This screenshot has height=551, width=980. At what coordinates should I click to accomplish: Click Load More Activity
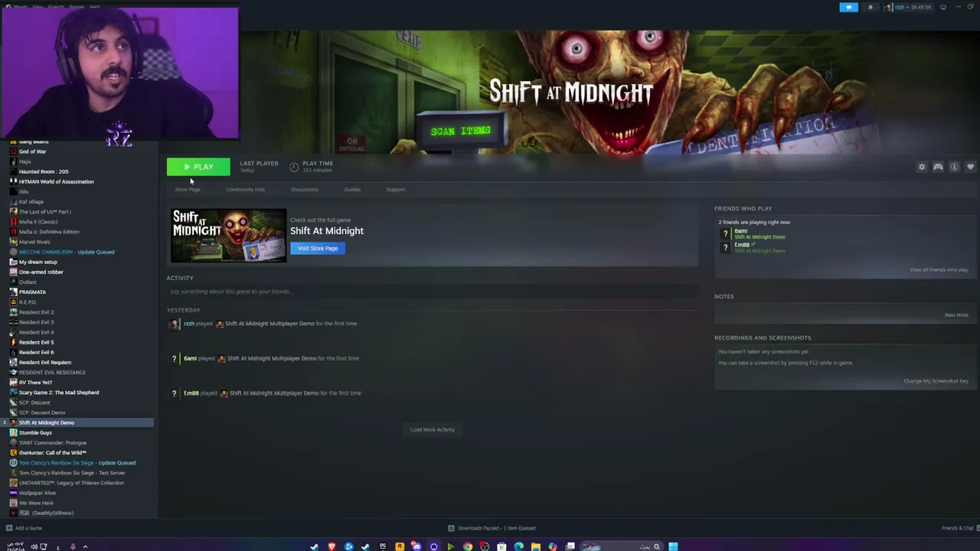tap(433, 429)
